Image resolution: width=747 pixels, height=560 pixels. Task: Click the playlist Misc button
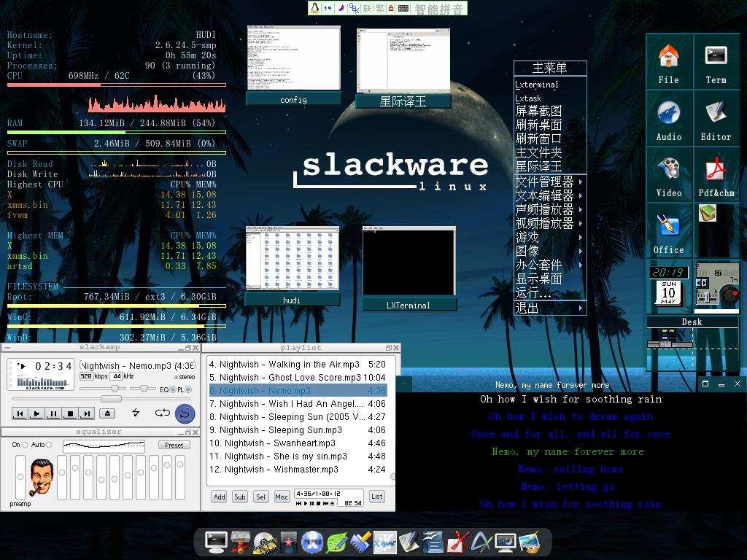click(282, 497)
